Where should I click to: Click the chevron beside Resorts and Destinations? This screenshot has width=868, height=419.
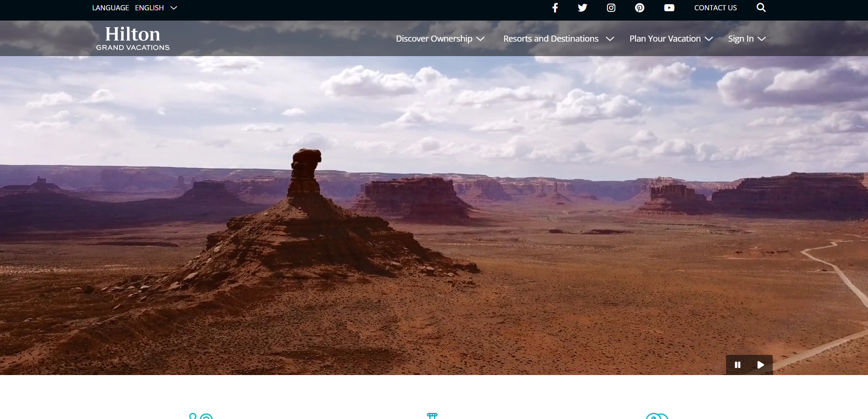tap(610, 39)
